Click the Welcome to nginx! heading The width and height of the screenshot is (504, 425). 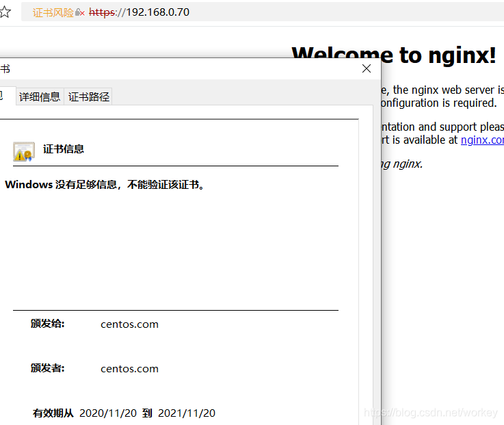click(394, 55)
